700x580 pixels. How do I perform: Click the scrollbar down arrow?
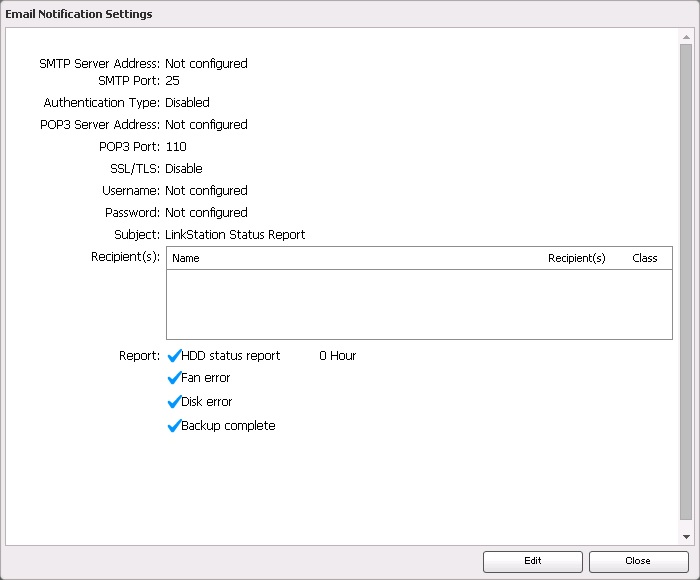point(686,537)
